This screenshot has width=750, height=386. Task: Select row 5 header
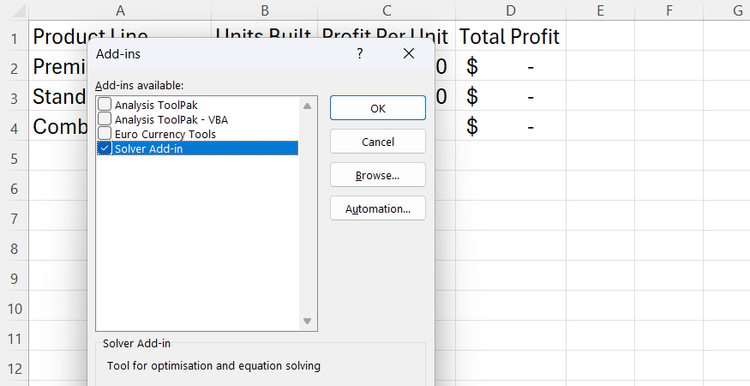pyautogui.click(x=14, y=158)
